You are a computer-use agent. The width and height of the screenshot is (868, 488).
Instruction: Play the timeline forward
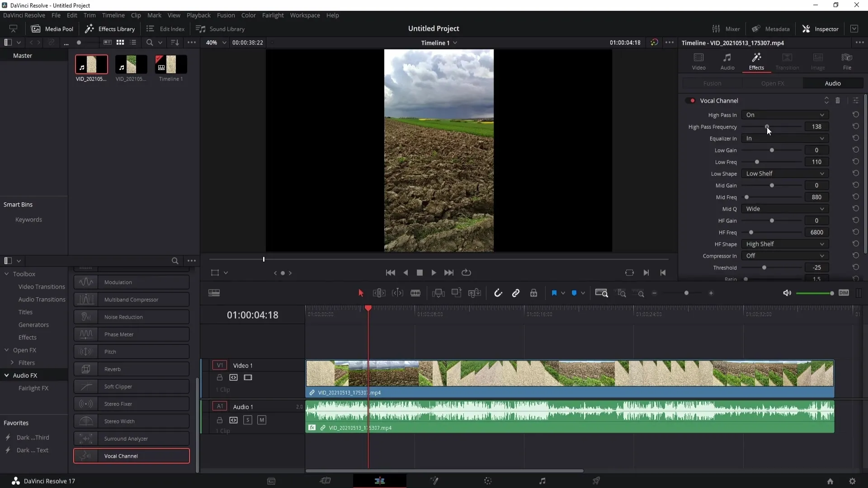(x=434, y=272)
